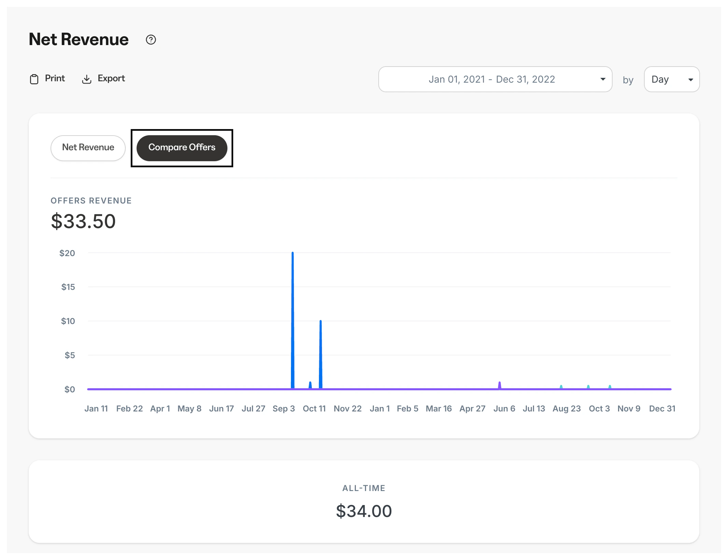The width and height of the screenshot is (728, 560).
Task: Click the All-Time revenue total $34.00
Action: click(364, 511)
